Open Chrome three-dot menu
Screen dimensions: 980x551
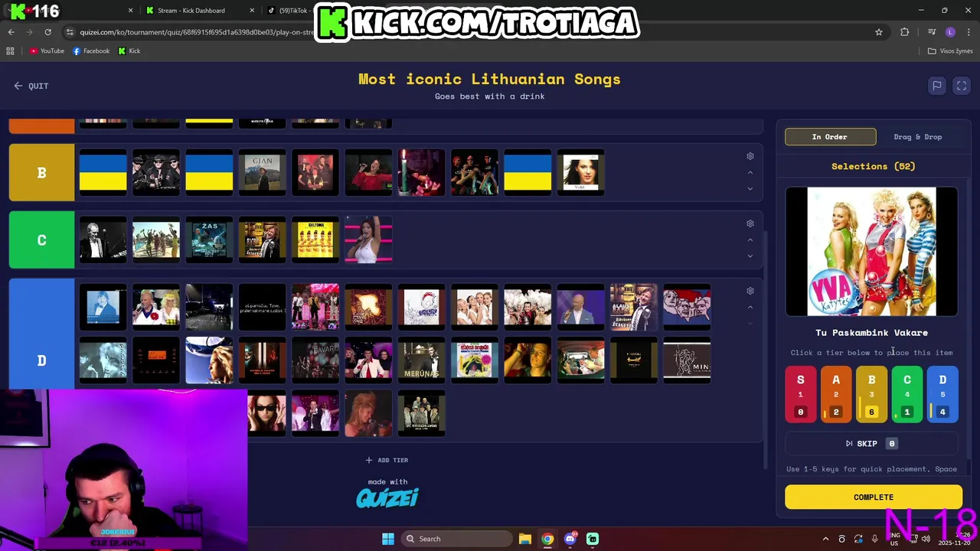pyautogui.click(x=969, y=32)
